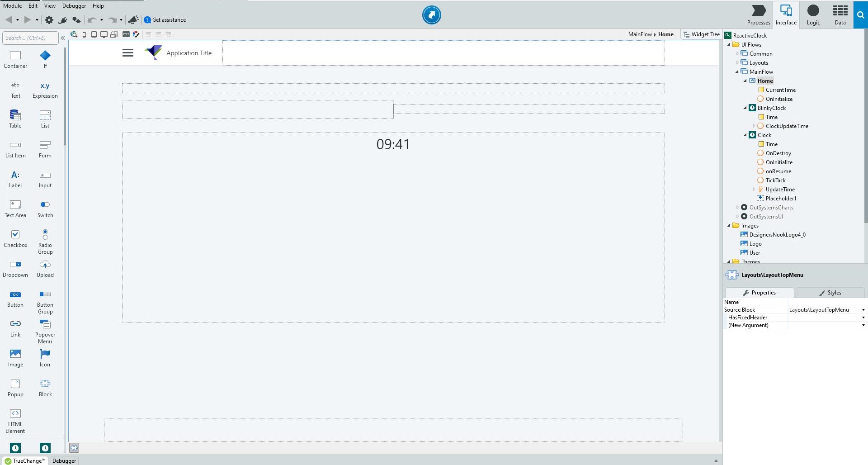The image size is (868, 465).
Task: Collapse the MainFlow tree node
Action: point(737,72)
